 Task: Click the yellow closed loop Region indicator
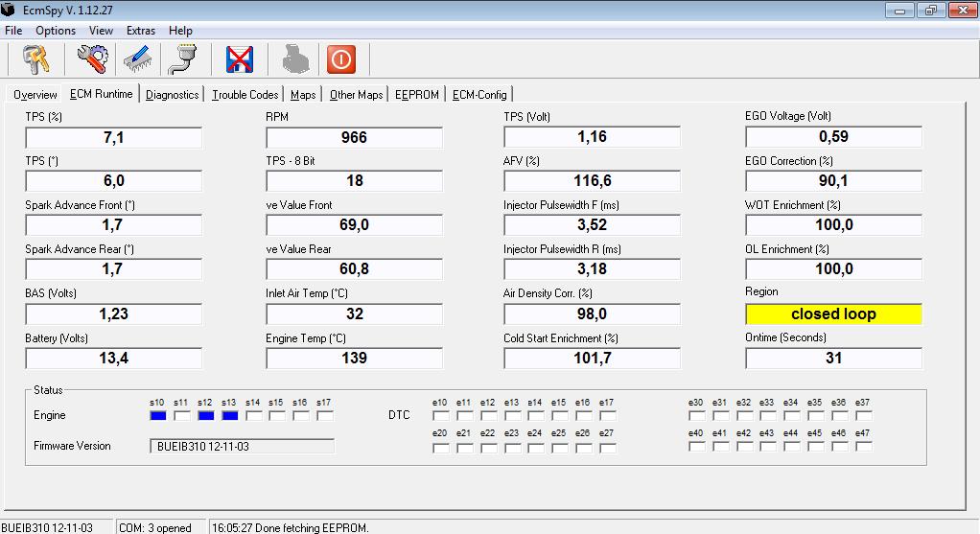833,314
